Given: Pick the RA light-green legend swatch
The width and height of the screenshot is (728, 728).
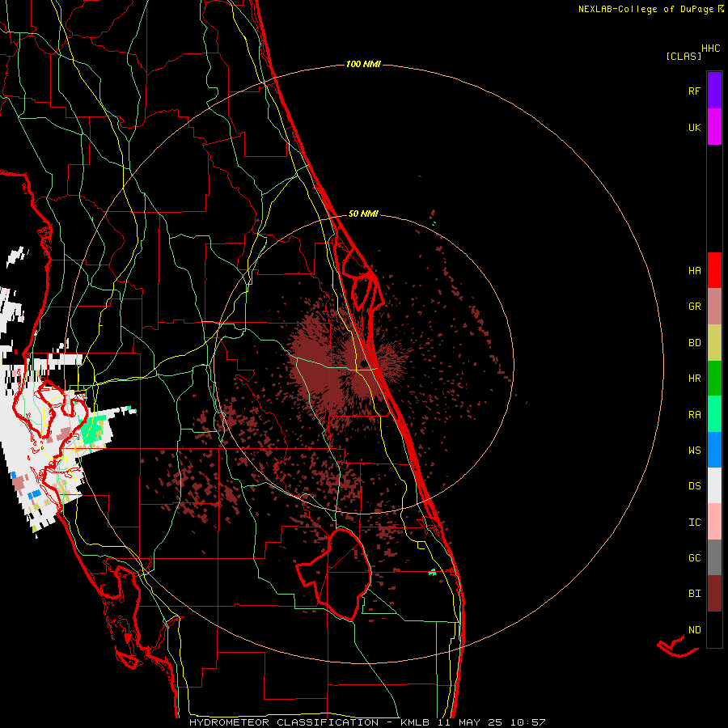Looking at the screenshot, I should [714, 414].
